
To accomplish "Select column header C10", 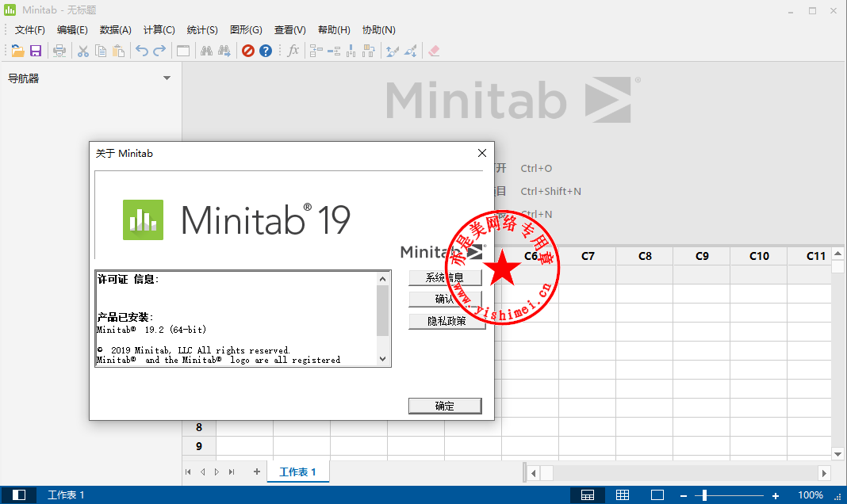I will (x=759, y=256).
